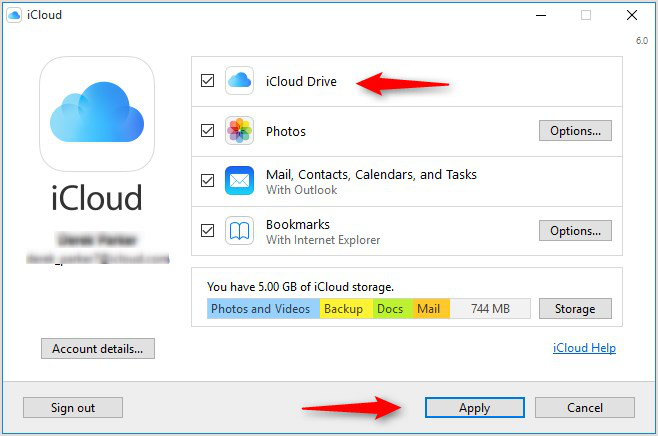The width and height of the screenshot is (658, 436).
Task: Click the small iCloud title bar icon
Action: 14,16
